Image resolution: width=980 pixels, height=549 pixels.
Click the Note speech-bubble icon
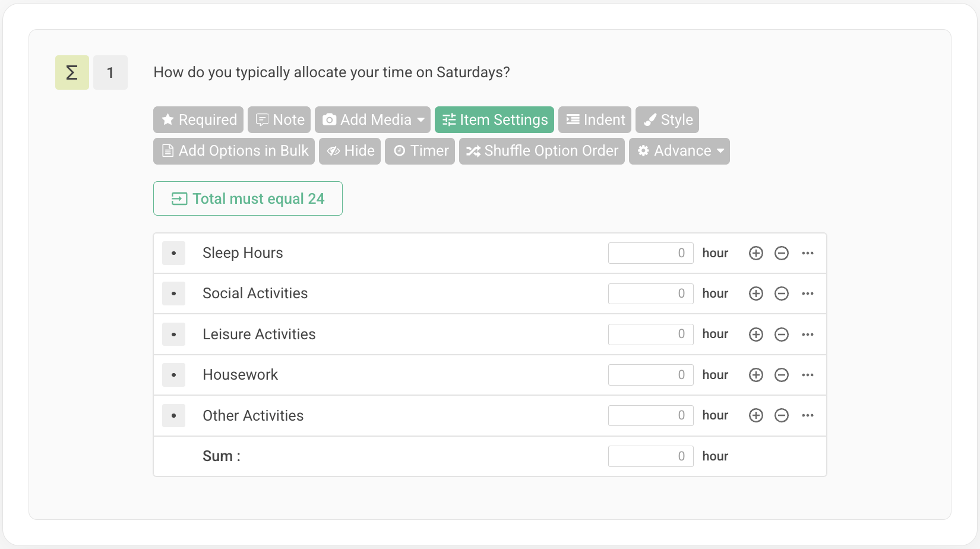point(263,119)
